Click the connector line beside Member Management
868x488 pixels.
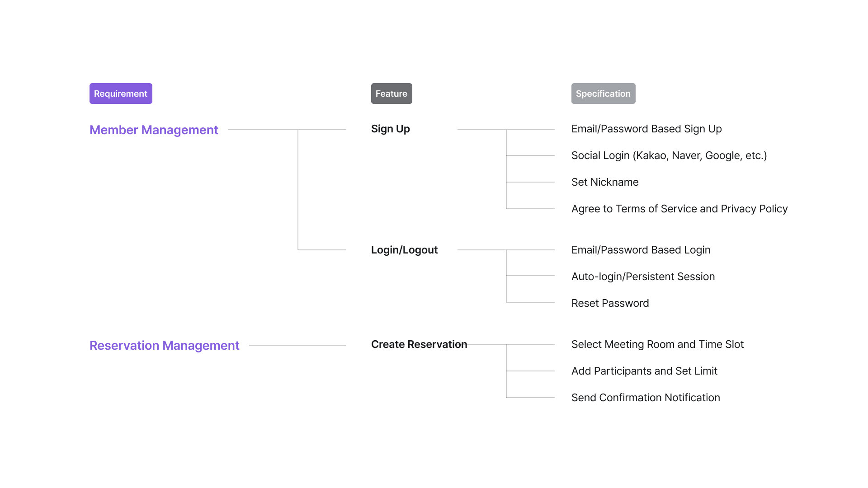click(x=262, y=130)
